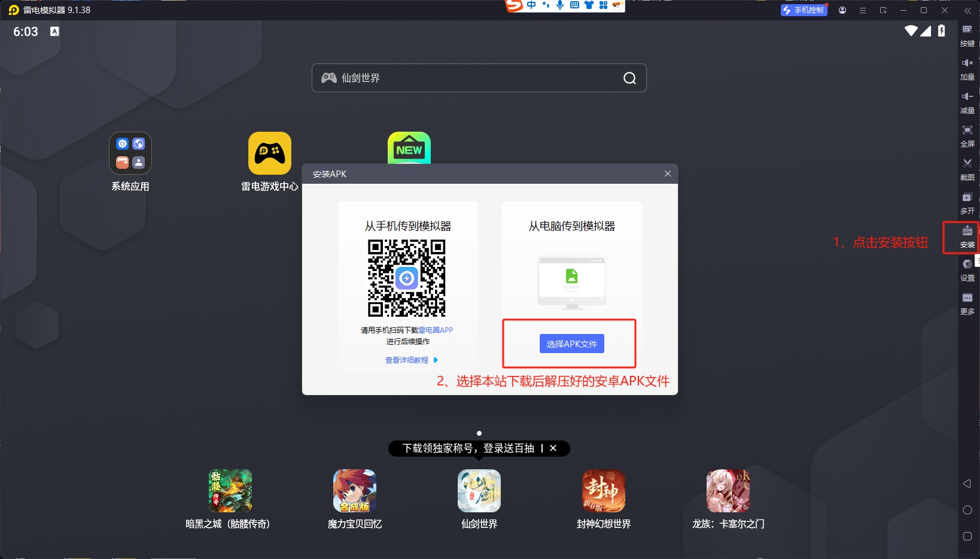Viewport: 980px width, 559px height.
Task: Open the Sogou toolbox grid menu
Action: pos(604,5)
